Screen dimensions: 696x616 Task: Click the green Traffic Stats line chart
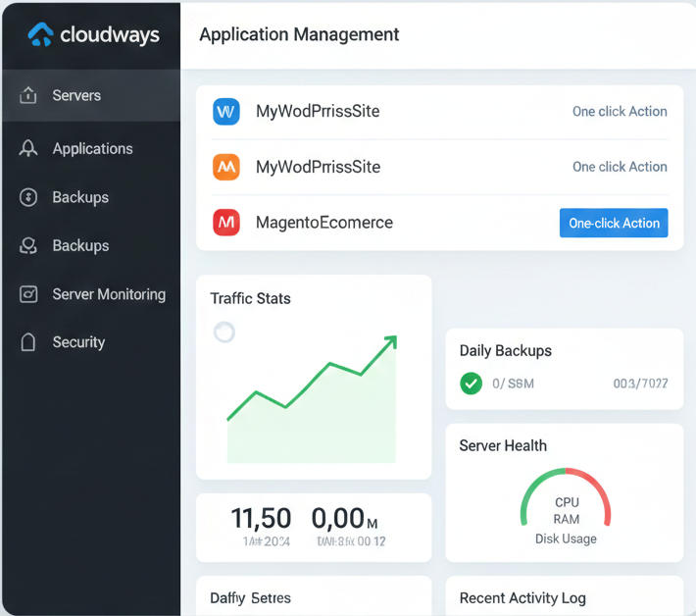pos(312,399)
